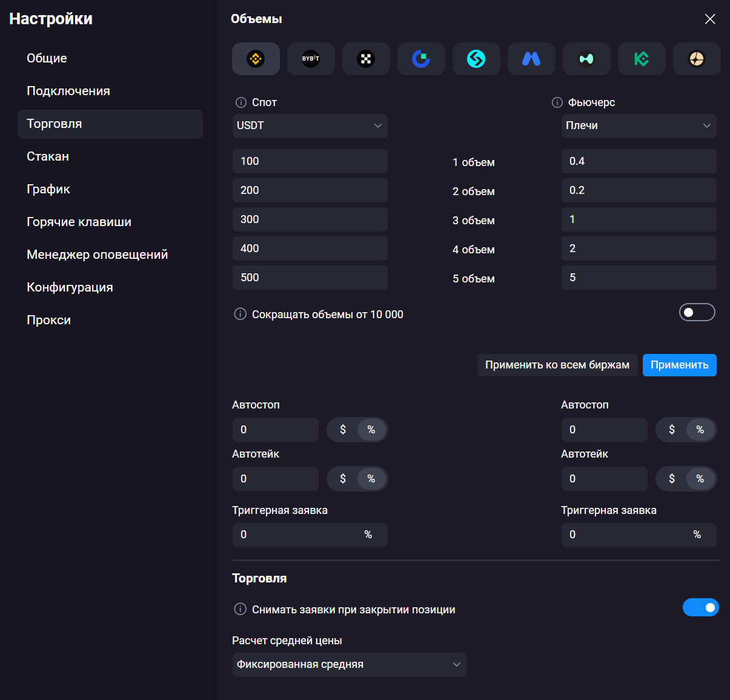Edit spot volume 2 field showing 200

[310, 190]
